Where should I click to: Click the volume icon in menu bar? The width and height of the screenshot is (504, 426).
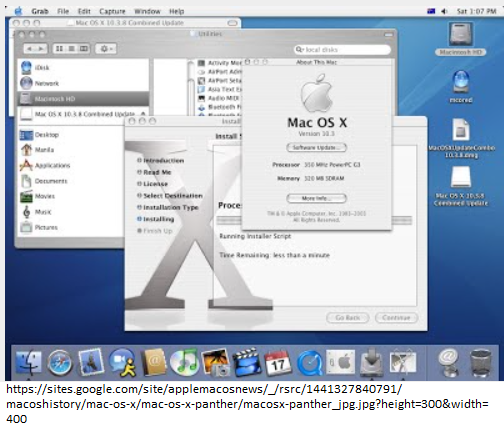click(444, 11)
